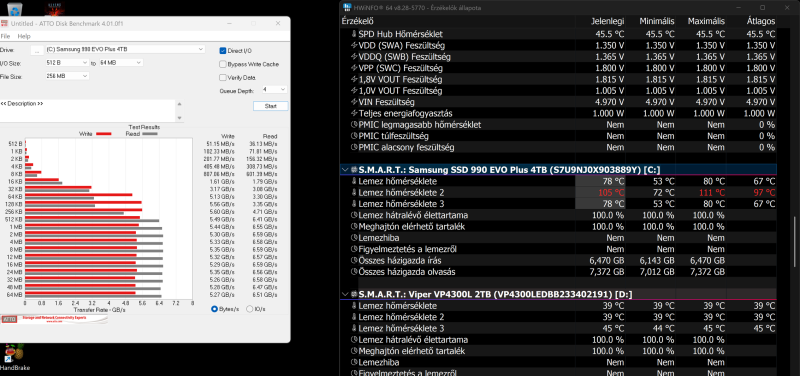Click thermometer icon beside SPD Hub Hőmérséklet

355,34
